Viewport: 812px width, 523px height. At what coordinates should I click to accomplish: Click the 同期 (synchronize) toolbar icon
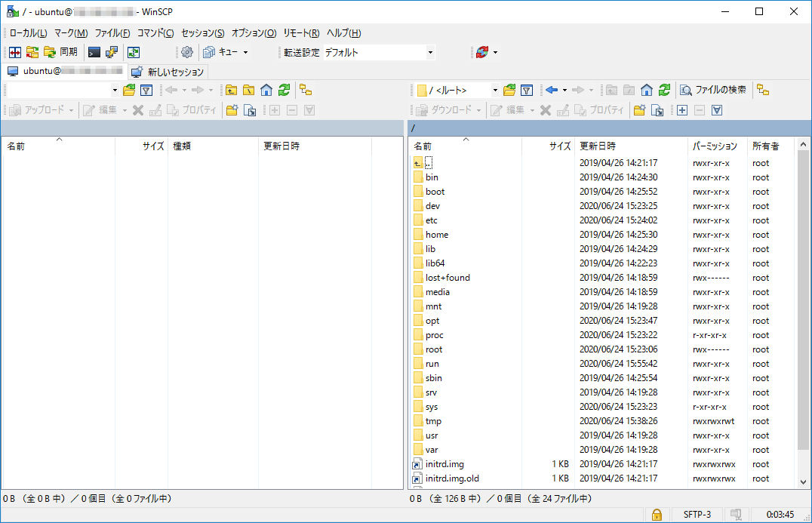click(x=60, y=52)
